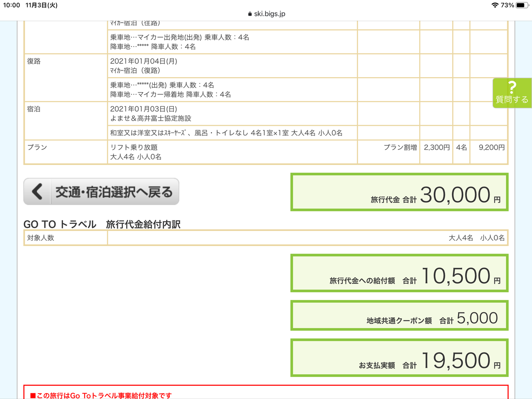Select the lodging date 2021年01月03日(日)
The width and height of the screenshot is (532, 399).
pyautogui.click(x=144, y=109)
